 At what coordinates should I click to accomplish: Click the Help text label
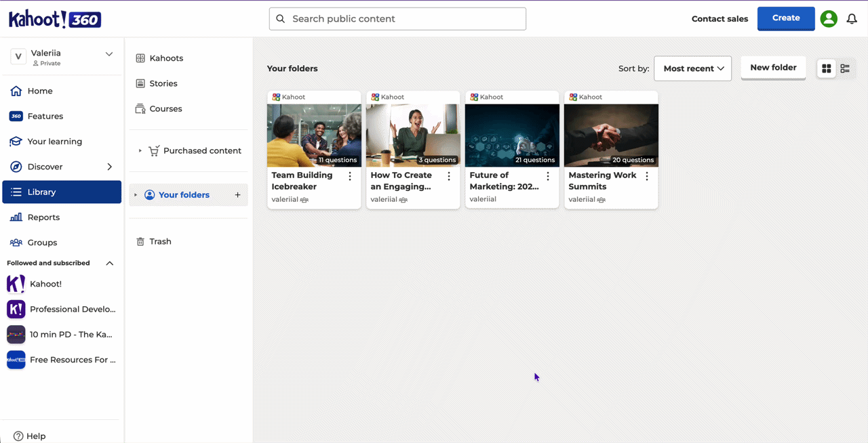36,436
